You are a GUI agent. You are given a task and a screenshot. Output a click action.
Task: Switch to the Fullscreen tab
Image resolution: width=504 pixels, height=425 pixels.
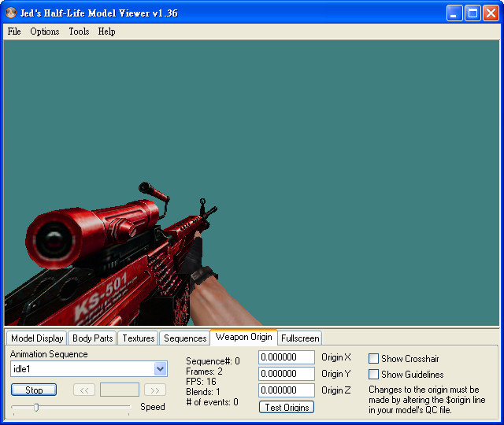300,338
